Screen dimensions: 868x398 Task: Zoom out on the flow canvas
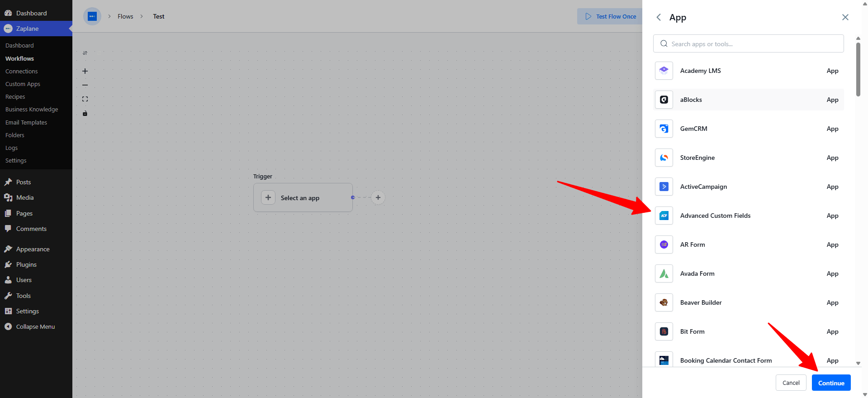[85, 85]
